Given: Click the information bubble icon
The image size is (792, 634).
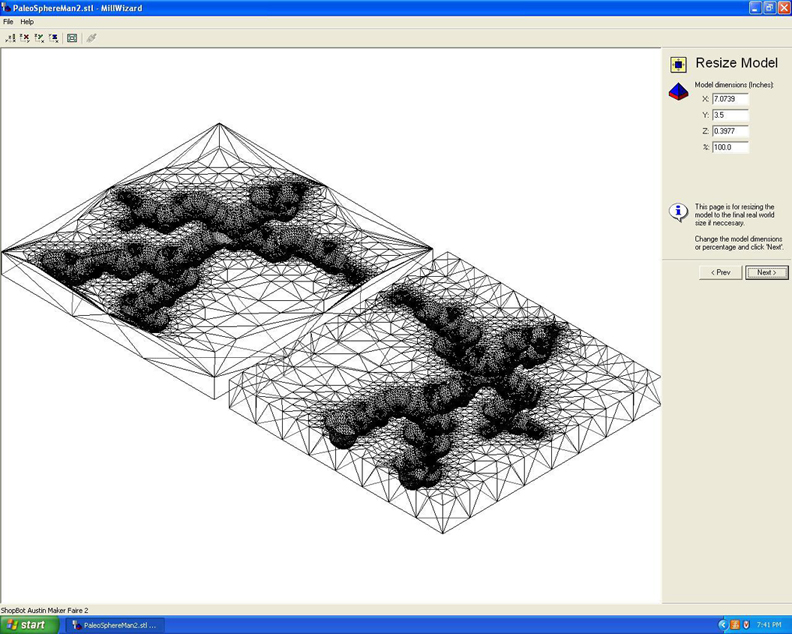Looking at the screenshot, I should tap(678, 212).
